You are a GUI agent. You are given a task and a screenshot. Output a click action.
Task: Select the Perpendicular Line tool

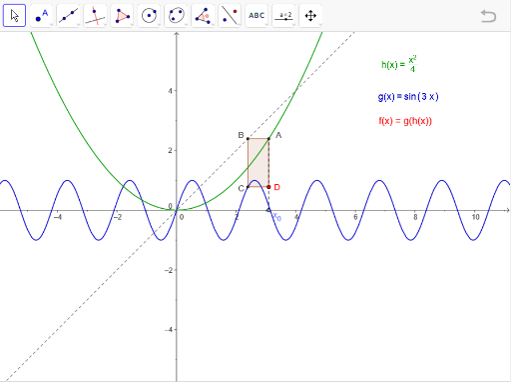95,15
